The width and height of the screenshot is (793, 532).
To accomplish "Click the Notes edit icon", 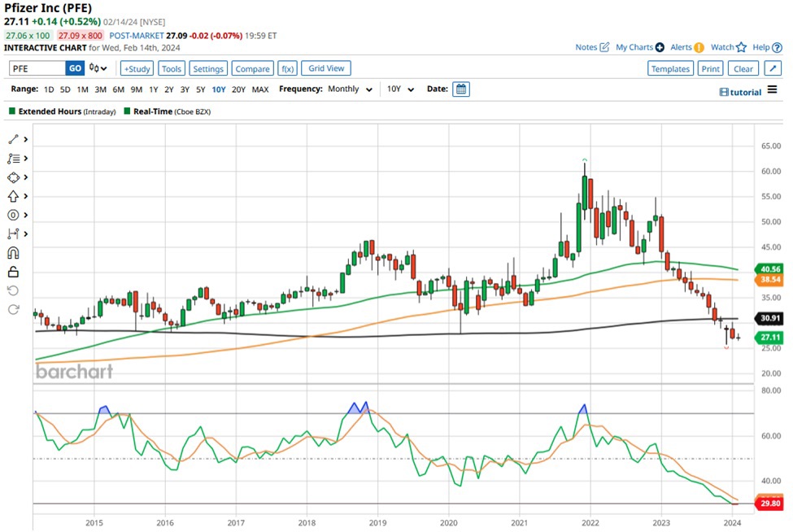I will tap(604, 47).
